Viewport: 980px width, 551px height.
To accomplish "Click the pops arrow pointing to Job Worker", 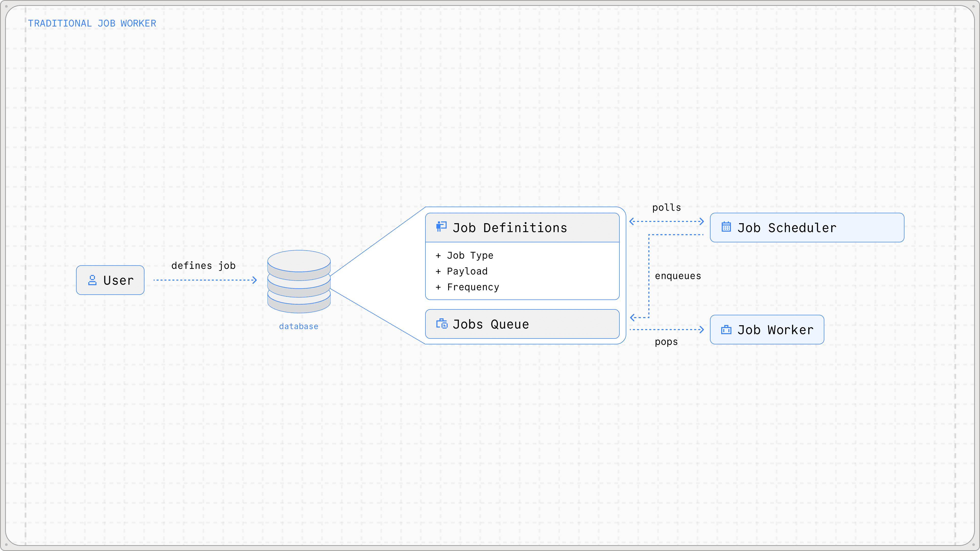I will 701,330.
